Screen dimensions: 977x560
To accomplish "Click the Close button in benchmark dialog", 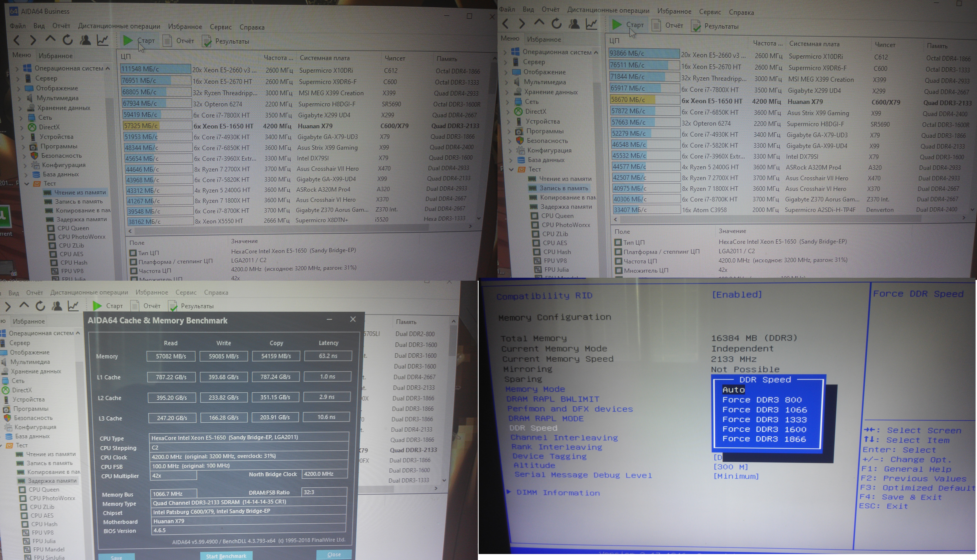I will coord(334,554).
